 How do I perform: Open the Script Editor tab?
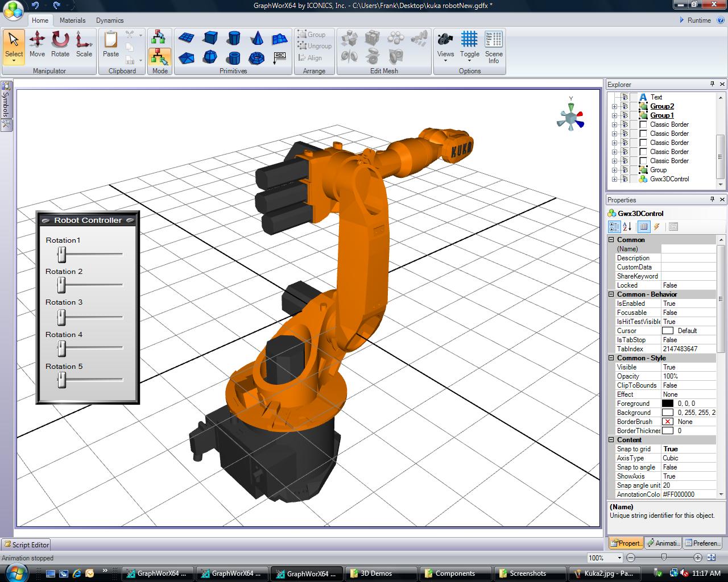tap(26, 544)
